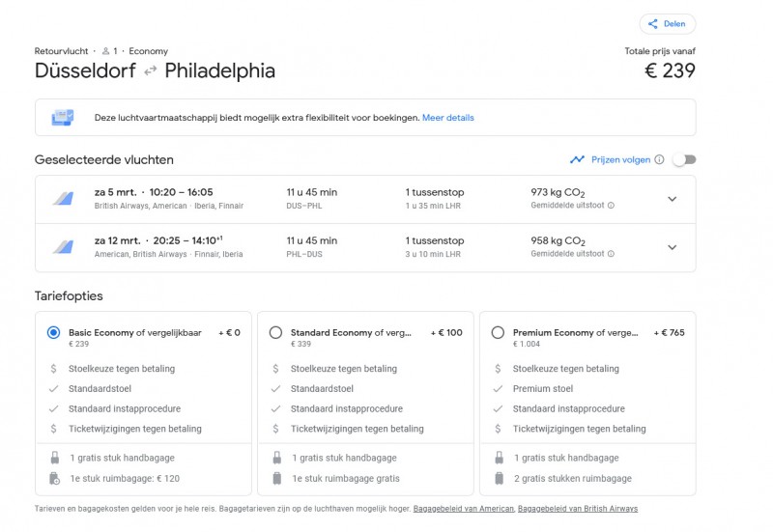The width and height of the screenshot is (773, 532).
Task: Click the price tracking graph icon
Action: [577, 159]
